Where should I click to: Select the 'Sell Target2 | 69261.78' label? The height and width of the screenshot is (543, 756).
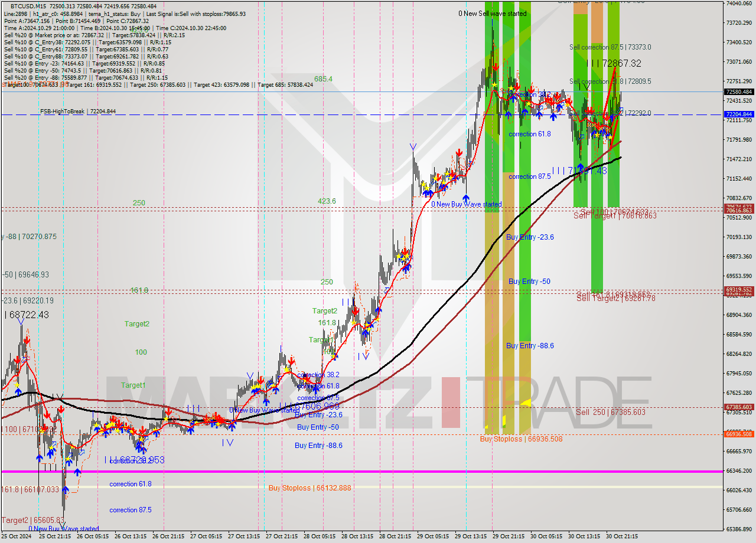point(616,299)
